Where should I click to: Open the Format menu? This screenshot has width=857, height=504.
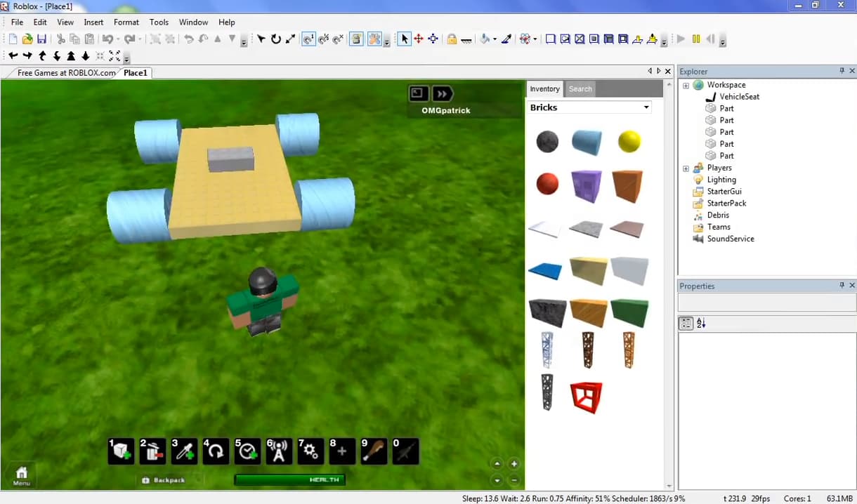(x=126, y=22)
